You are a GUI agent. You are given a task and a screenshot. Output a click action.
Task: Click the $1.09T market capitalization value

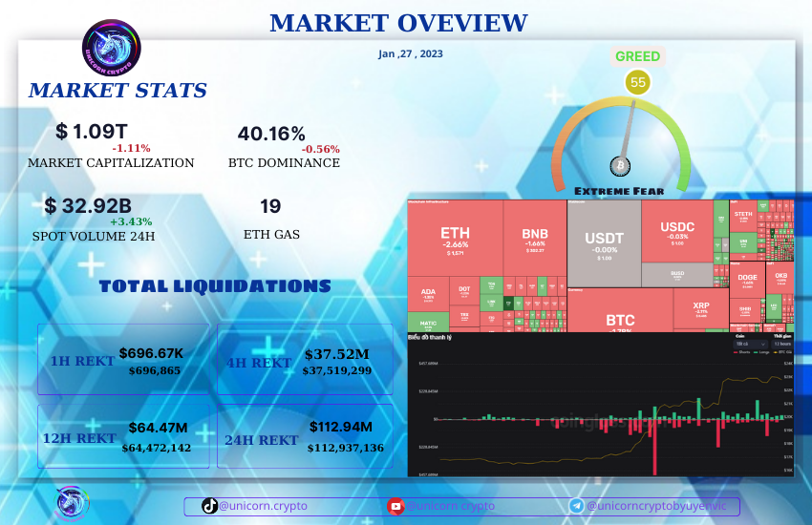coord(92,132)
